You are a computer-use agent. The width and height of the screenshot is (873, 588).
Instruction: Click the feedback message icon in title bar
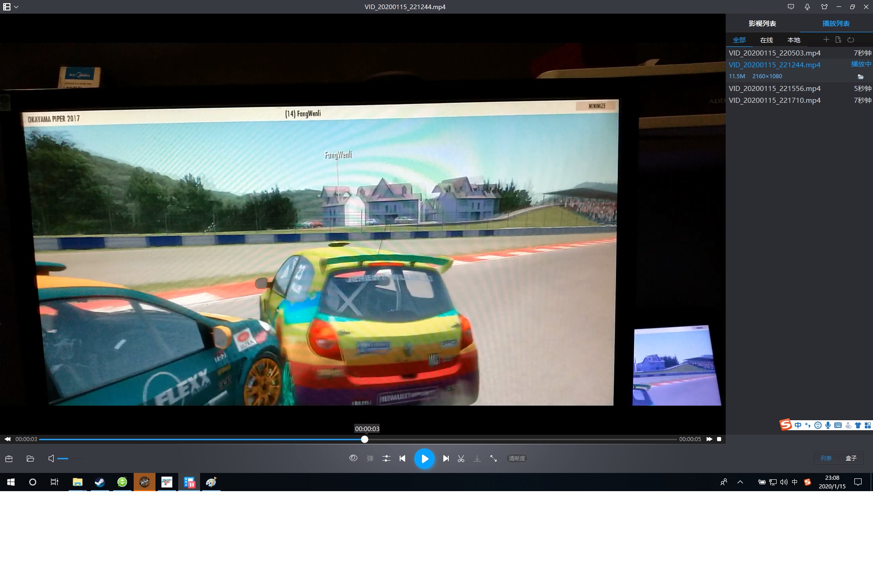pyautogui.click(x=791, y=7)
